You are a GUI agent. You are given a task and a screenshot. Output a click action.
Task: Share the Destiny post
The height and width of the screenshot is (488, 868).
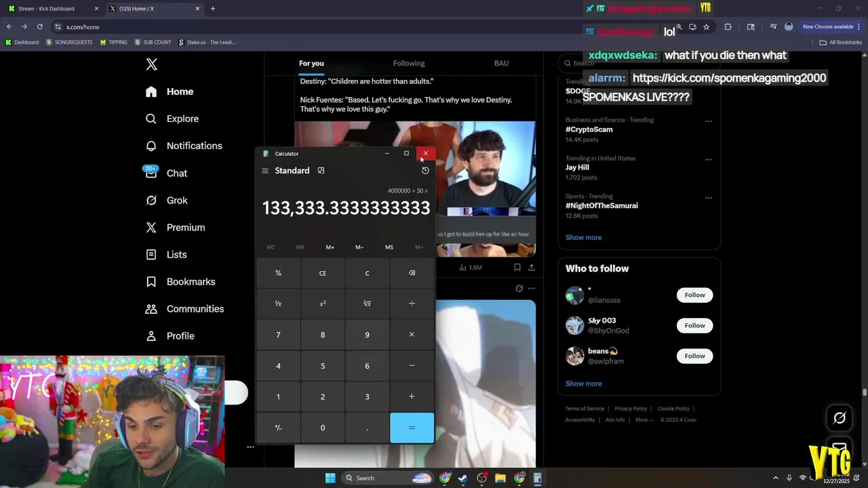(532, 268)
